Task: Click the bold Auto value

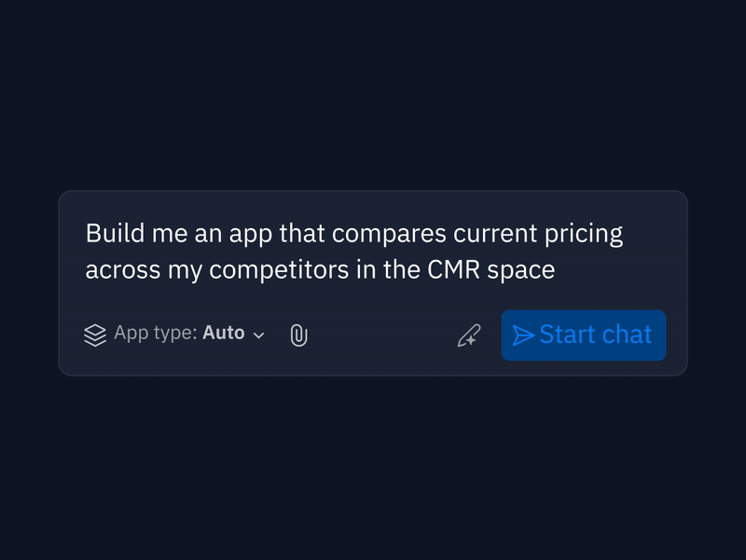Action: (224, 333)
